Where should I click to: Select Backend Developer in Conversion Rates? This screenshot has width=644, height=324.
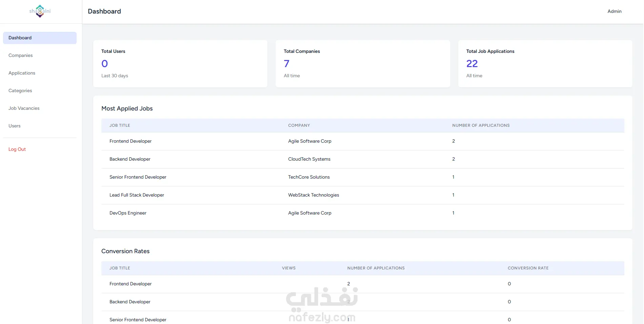point(130,302)
